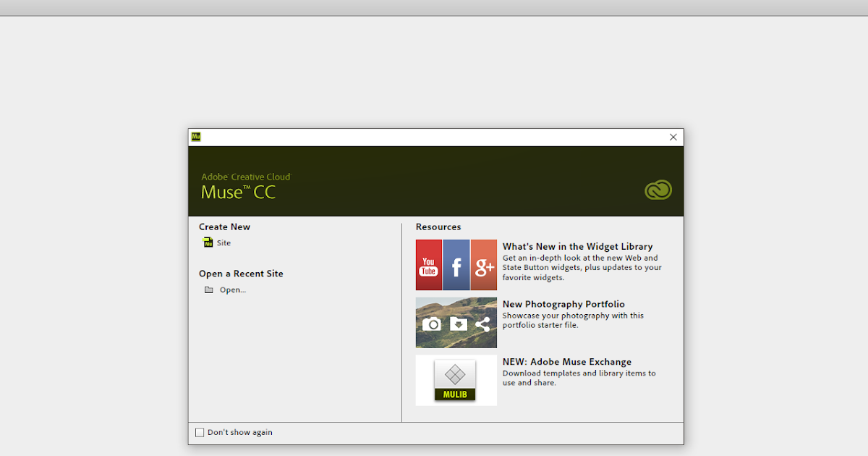Click the Facebook tile in widget thumbnail

(x=456, y=265)
